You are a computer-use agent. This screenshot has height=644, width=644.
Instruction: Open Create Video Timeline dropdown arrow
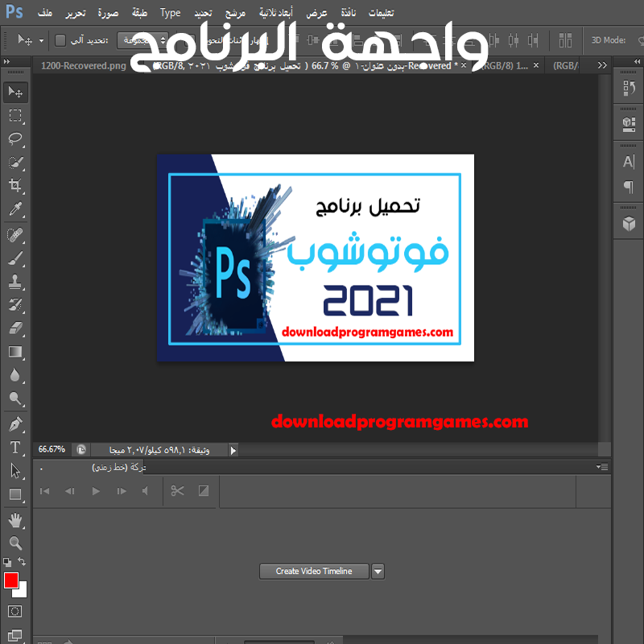[x=378, y=572]
